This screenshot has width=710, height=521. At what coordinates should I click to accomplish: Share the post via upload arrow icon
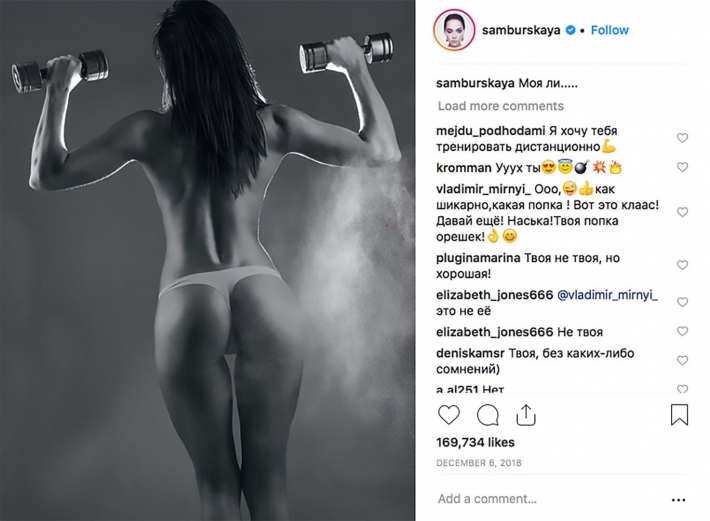526,415
